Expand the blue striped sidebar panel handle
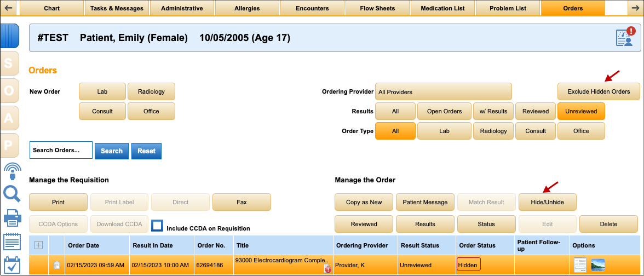This screenshot has width=644, height=276. pyautogui.click(x=10, y=36)
